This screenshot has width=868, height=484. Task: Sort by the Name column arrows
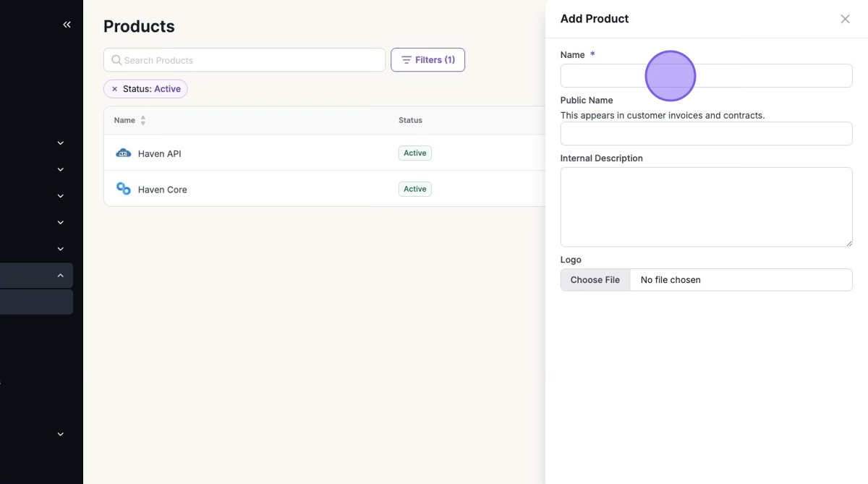point(142,120)
